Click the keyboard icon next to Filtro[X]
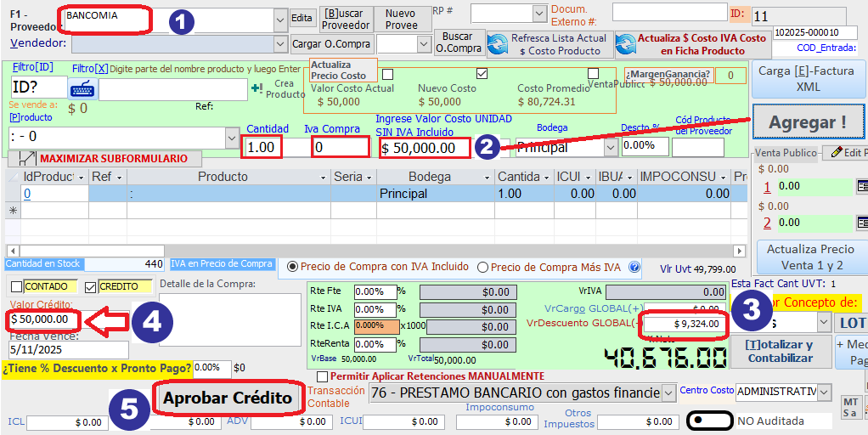 coord(82,88)
